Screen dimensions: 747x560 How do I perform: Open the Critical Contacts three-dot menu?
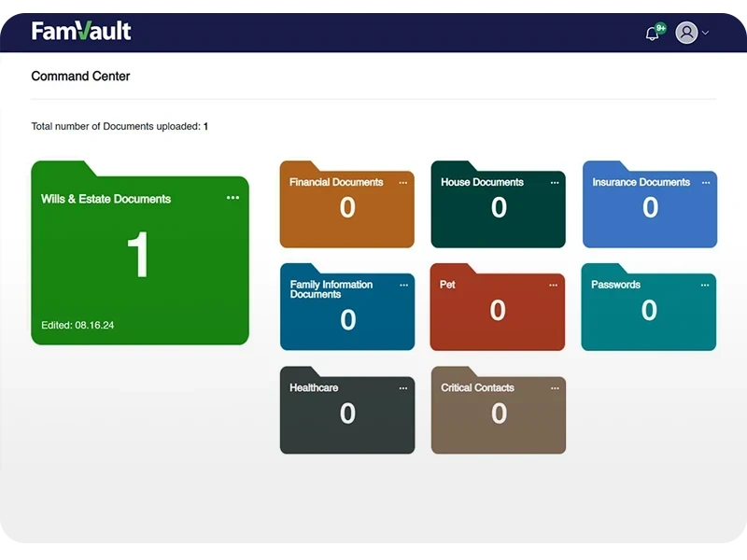click(554, 387)
